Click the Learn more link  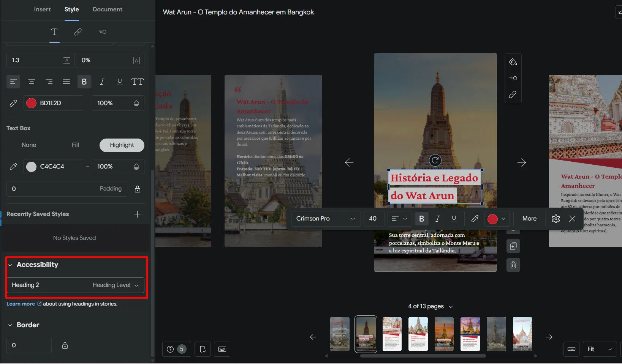(21, 304)
